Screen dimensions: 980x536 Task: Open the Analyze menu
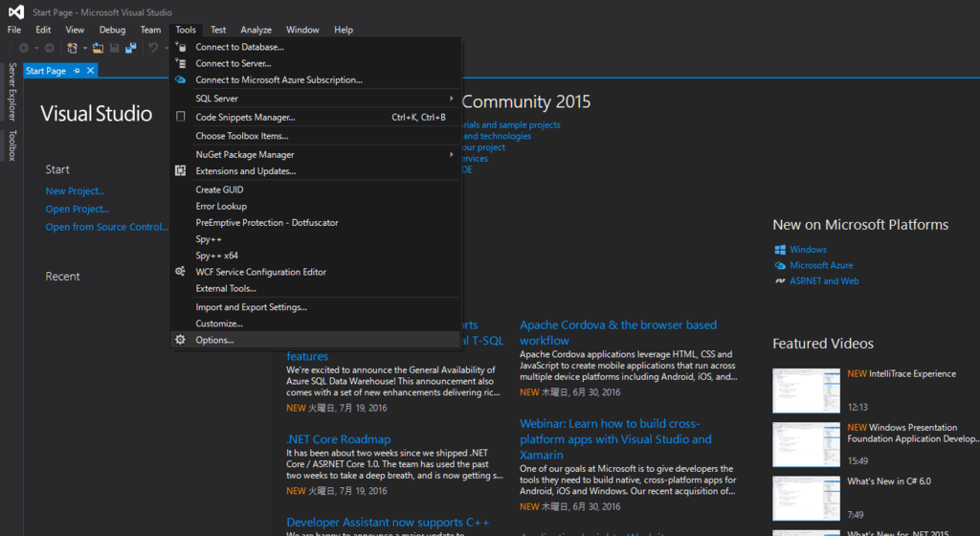pos(256,30)
